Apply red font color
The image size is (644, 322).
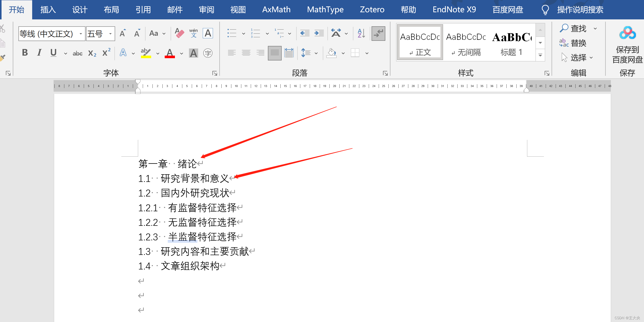[170, 53]
